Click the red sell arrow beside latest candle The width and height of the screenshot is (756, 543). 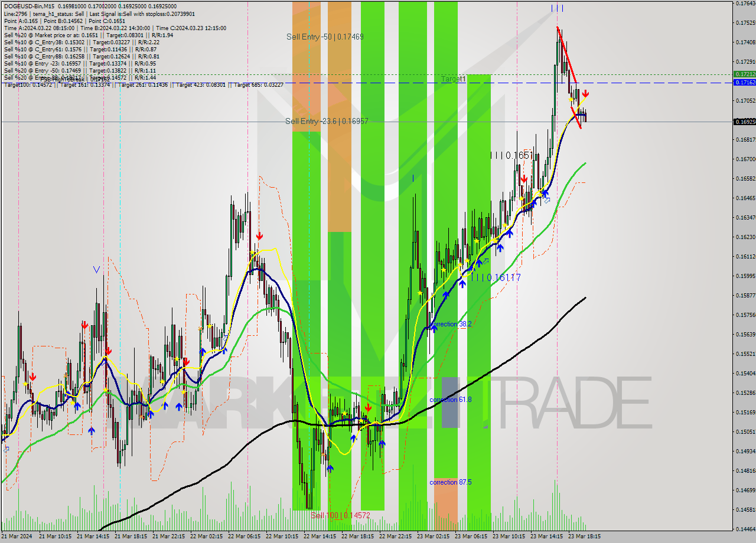coord(585,93)
